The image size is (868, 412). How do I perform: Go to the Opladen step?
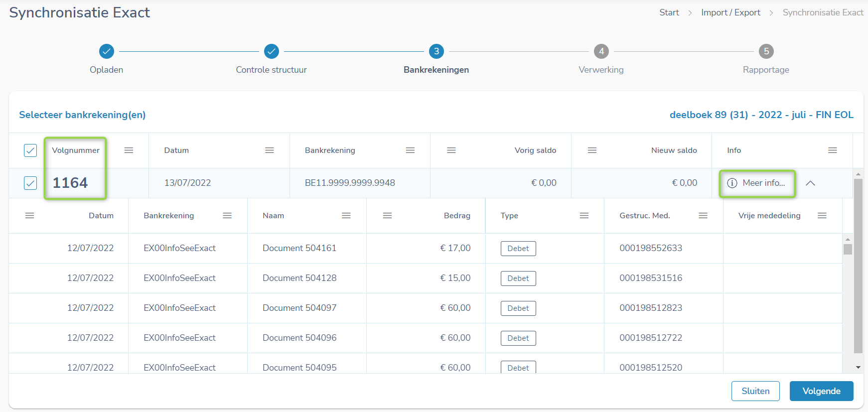click(107, 51)
